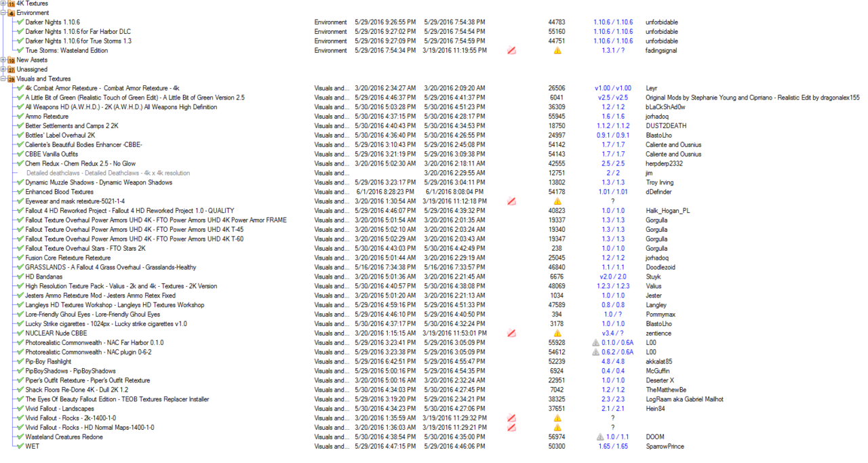Screen dimensions: 868x463
Task: Click the green checkmark for Pip-Boy Flashlight
Action: coord(20,361)
